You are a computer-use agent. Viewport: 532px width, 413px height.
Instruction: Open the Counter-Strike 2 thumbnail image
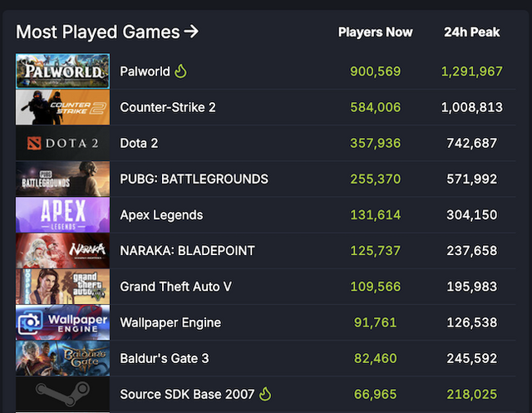tap(62, 107)
